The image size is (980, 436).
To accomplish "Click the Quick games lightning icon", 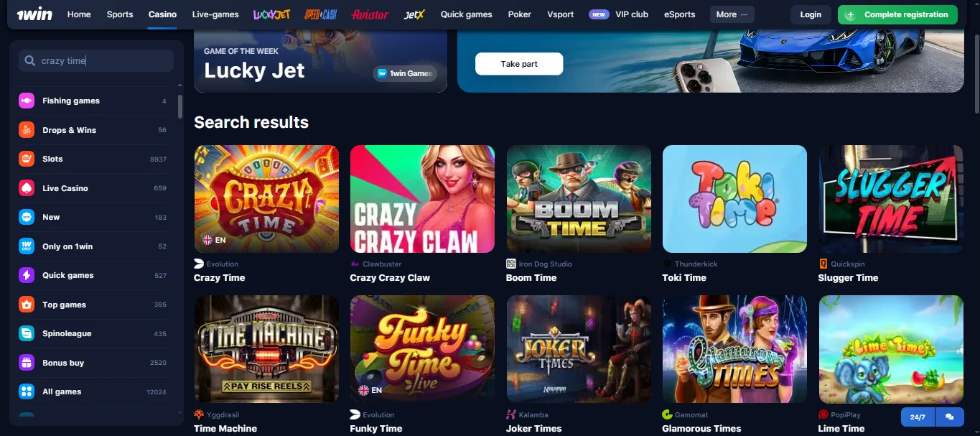I will 27,275.
